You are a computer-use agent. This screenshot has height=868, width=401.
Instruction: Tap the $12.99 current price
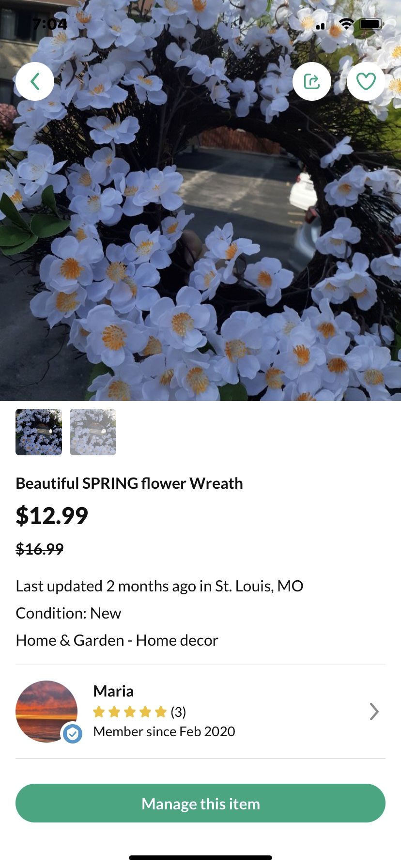click(x=52, y=515)
